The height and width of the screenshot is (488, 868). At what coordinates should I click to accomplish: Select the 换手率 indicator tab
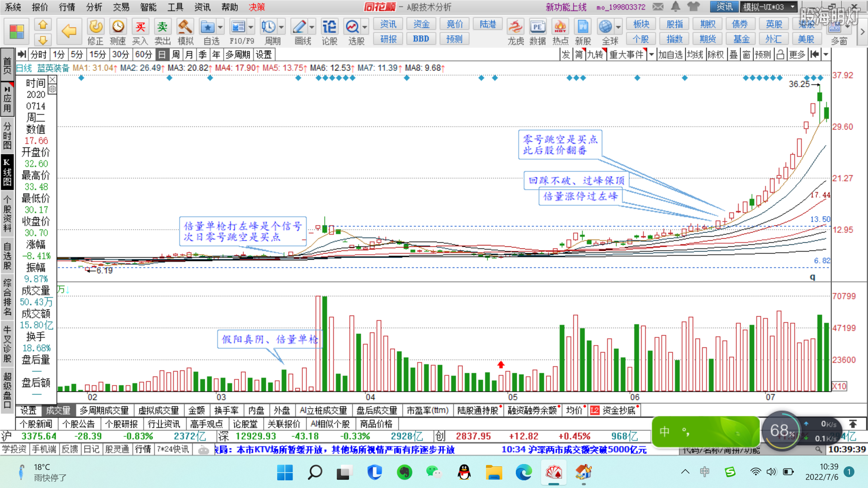point(226,410)
